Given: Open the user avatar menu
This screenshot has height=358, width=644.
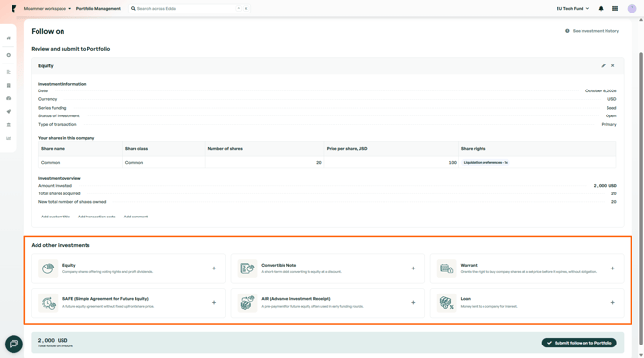Looking at the screenshot, I should coord(632,9).
